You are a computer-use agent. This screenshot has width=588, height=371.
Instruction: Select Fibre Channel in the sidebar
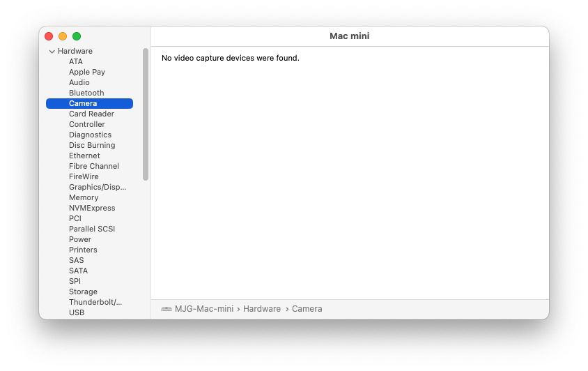94,167
